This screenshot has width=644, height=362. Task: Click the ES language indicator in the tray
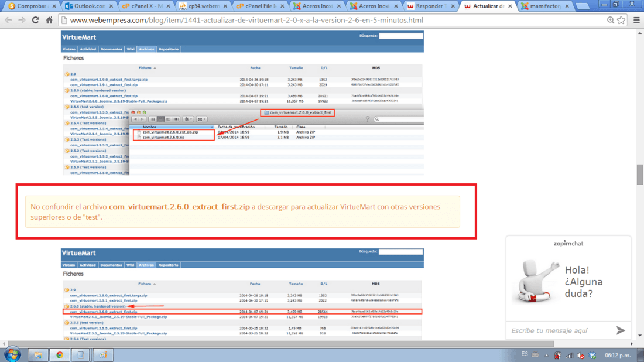point(525,354)
